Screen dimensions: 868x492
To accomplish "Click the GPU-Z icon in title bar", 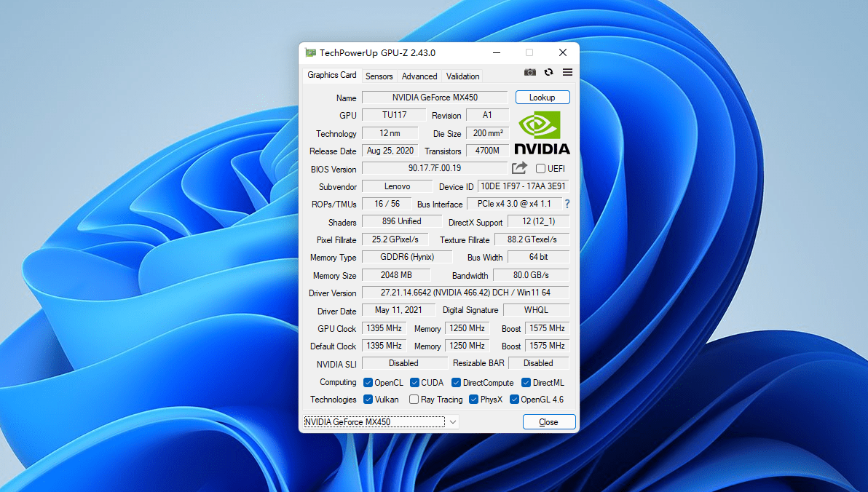I will [311, 52].
